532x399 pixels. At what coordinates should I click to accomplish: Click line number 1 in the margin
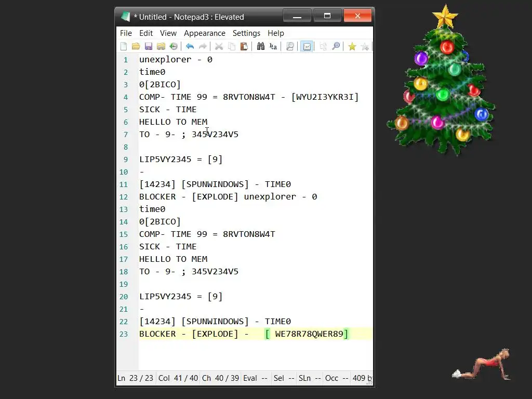126,60
